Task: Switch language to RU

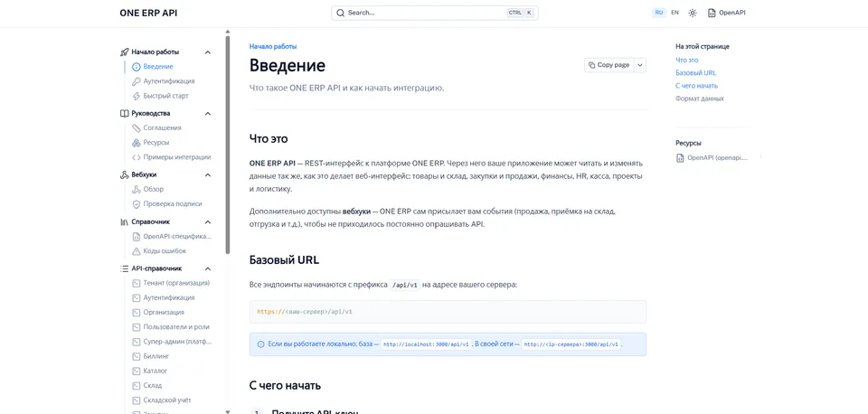Action: 659,13
